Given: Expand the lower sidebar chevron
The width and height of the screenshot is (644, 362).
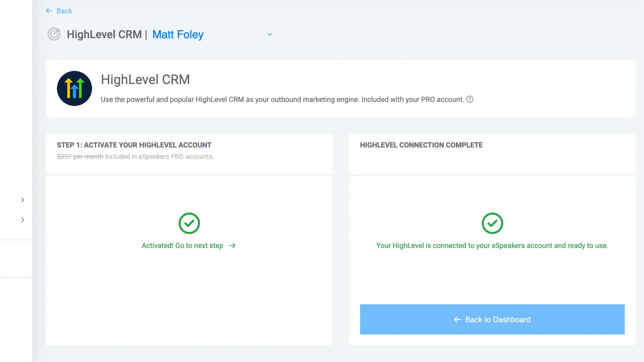Looking at the screenshot, I should 23,220.
